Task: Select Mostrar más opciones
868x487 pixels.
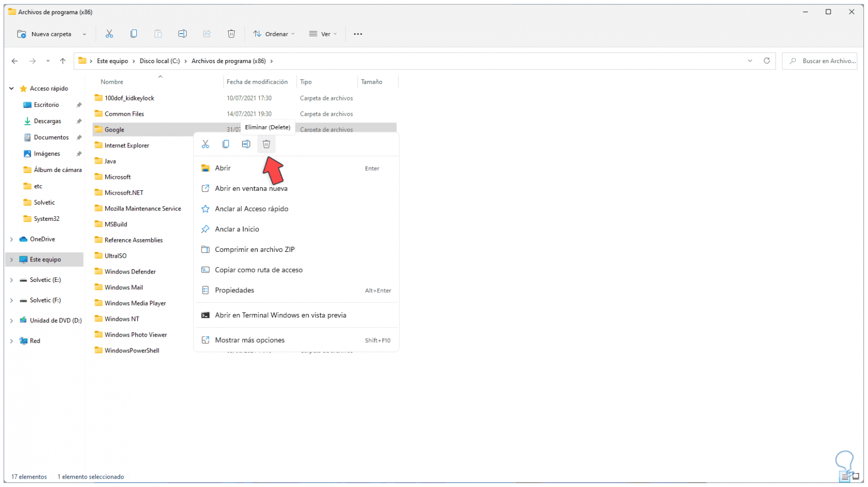Action: (x=296, y=340)
